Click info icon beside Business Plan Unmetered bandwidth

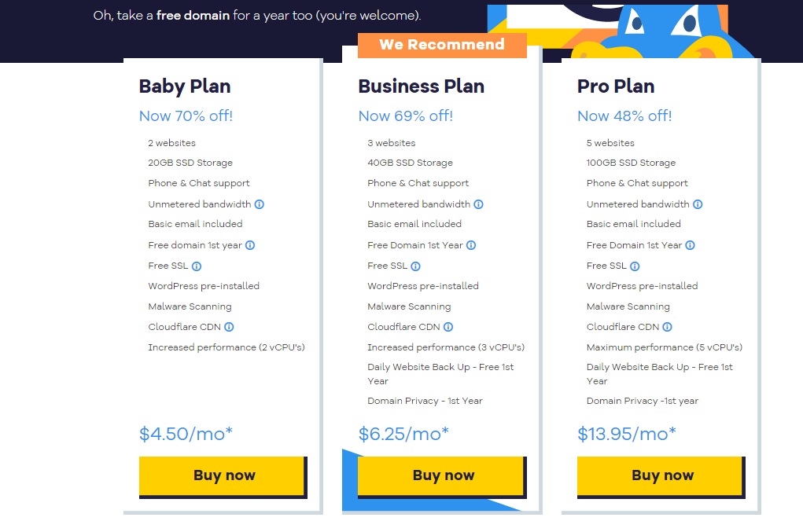478,204
